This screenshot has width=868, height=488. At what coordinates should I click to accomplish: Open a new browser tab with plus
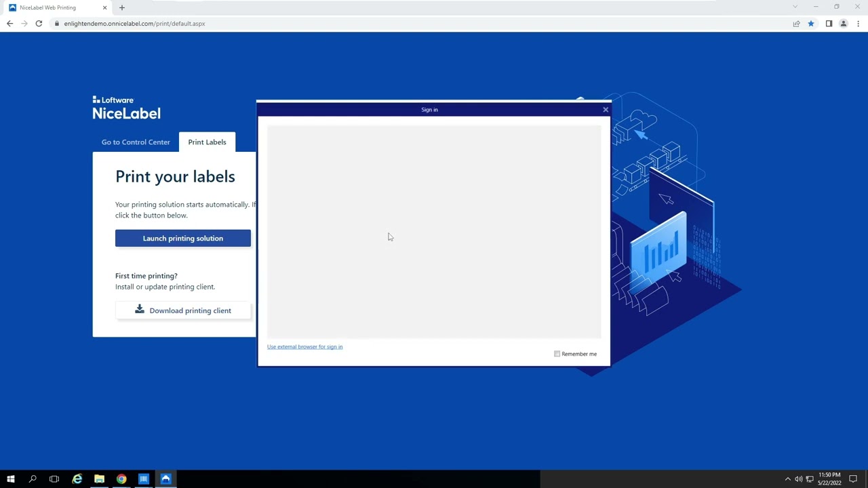122,7
